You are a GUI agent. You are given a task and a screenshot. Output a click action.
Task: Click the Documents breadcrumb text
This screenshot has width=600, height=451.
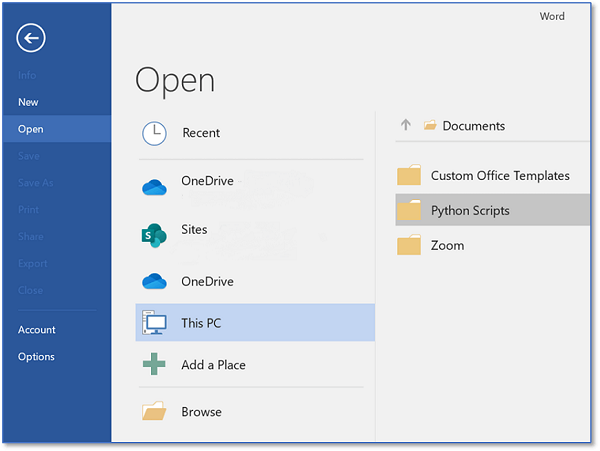point(474,126)
